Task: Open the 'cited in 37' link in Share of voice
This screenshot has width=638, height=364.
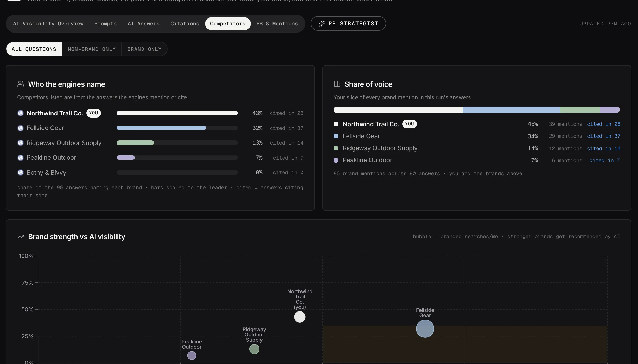Action: click(604, 136)
